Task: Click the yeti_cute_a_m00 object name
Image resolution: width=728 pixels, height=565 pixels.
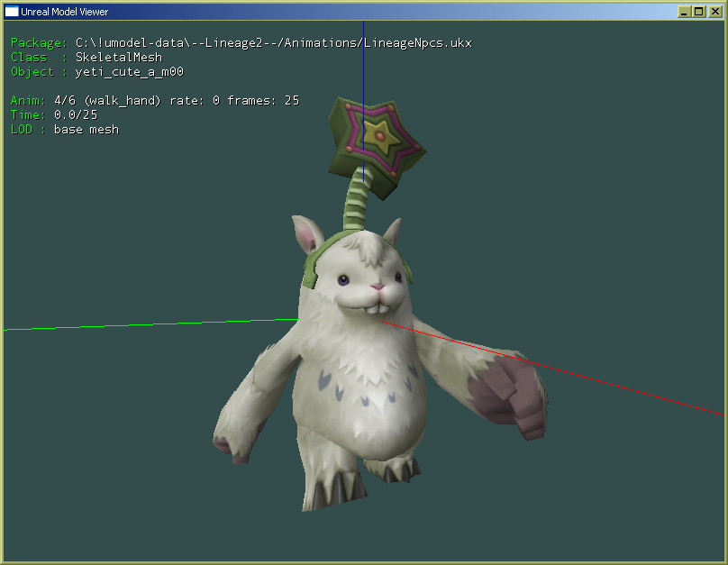Action: 130,71
